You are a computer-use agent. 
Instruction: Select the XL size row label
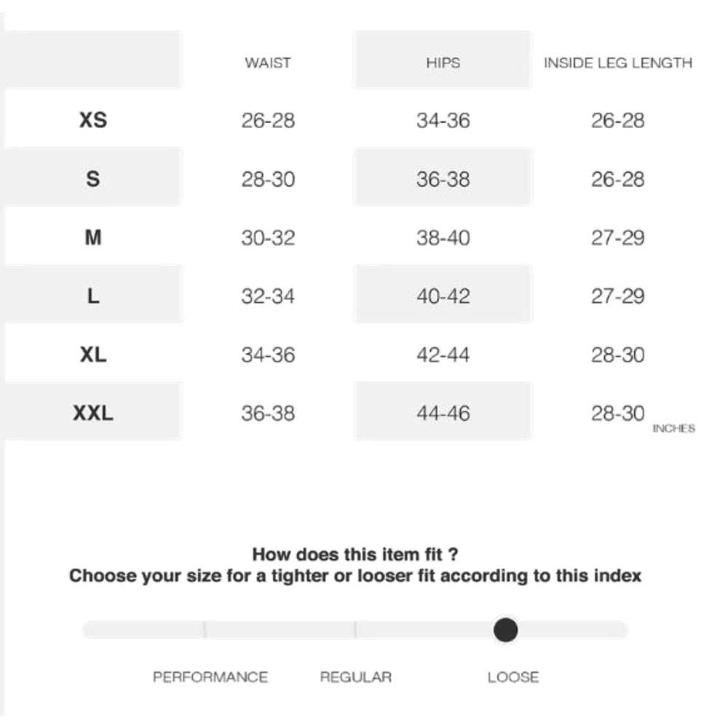93,355
